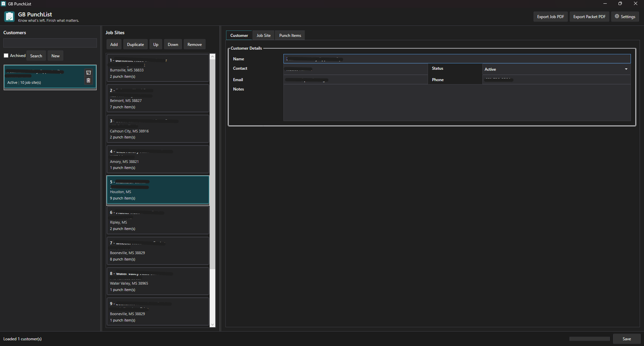
Task: Add a new job site
Action: click(114, 45)
